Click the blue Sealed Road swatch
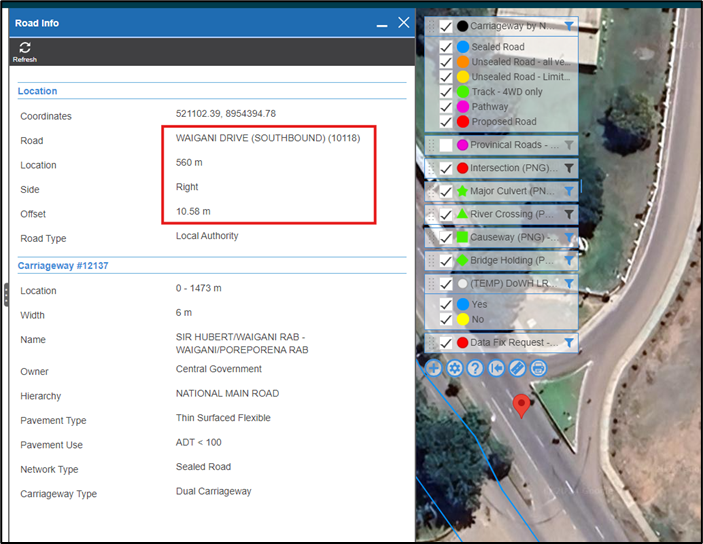This screenshot has height=544, width=703. click(x=463, y=47)
